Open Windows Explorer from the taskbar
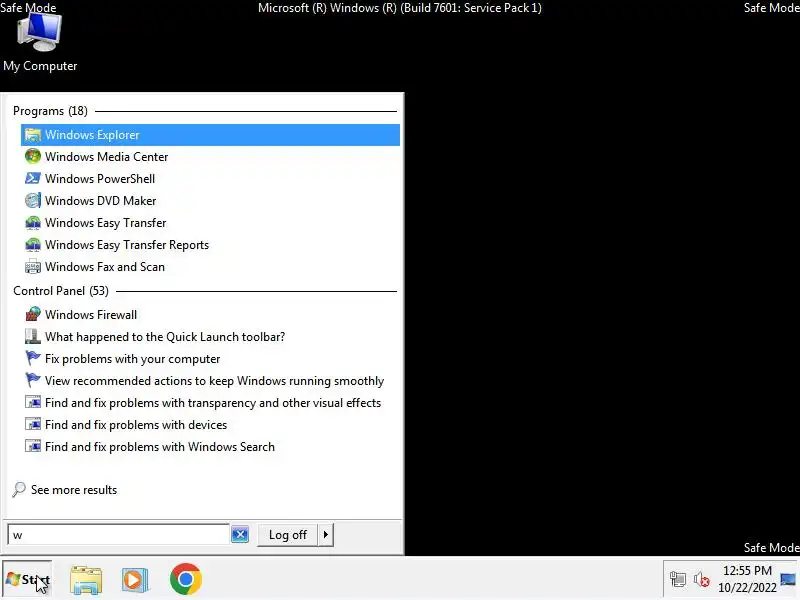 (86, 580)
